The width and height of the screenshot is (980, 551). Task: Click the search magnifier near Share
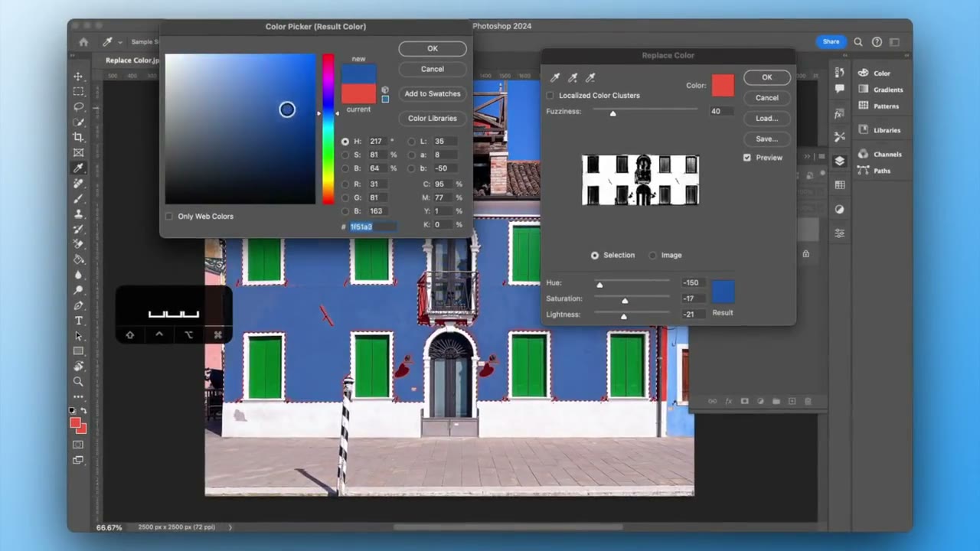[x=858, y=42]
